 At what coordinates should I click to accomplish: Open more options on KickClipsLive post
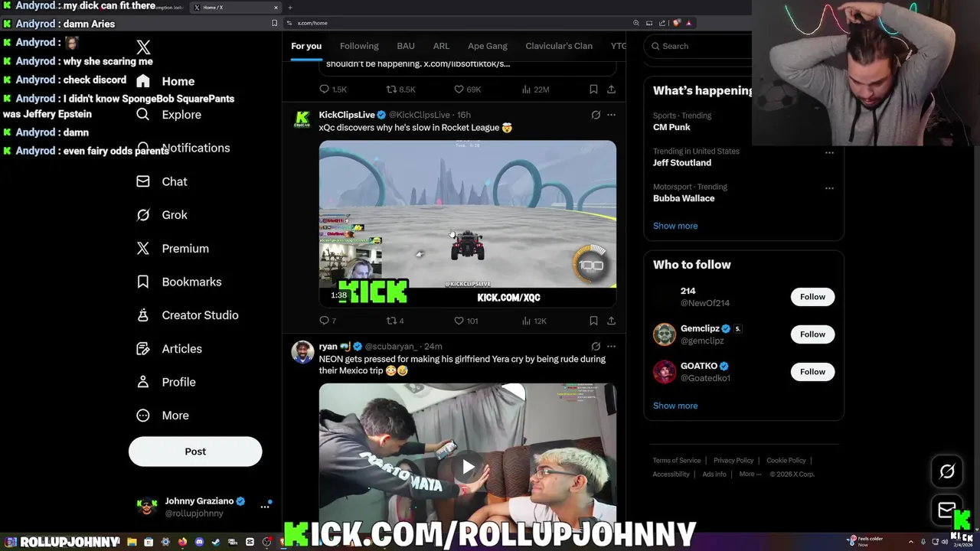(x=611, y=115)
